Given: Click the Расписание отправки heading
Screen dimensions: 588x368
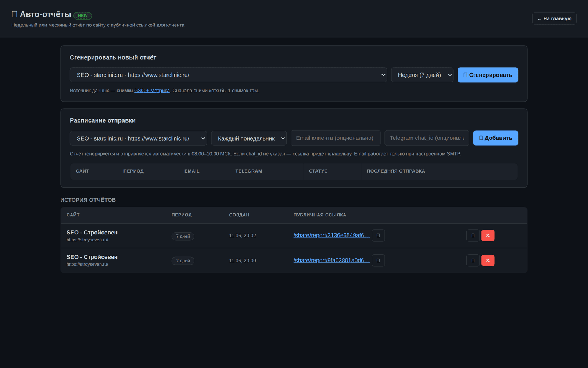Looking at the screenshot, I should coord(103,120).
